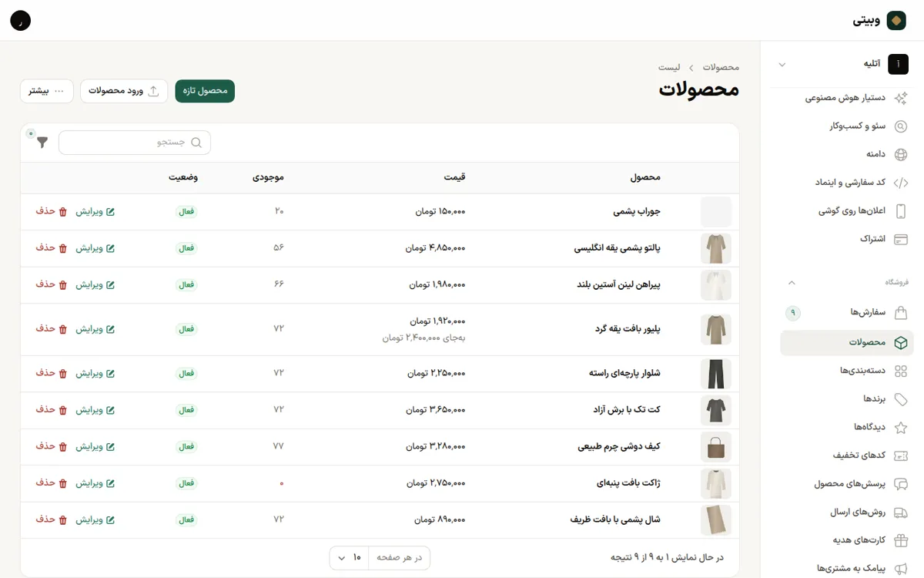Click the brands tag icon

coord(900,399)
